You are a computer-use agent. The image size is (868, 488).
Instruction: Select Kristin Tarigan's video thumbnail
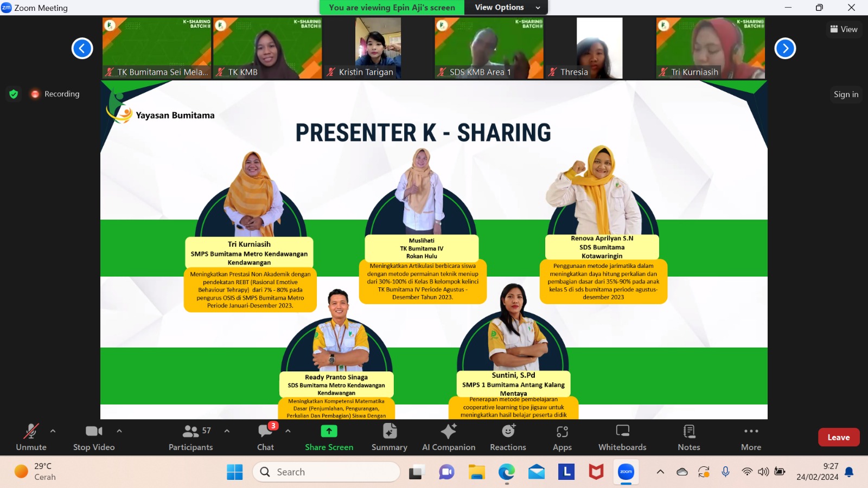(x=378, y=48)
